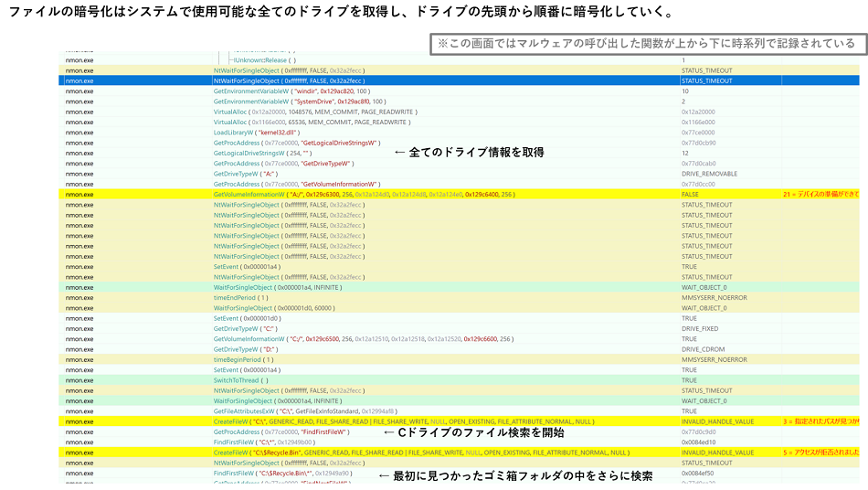The height and width of the screenshot is (490, 868).
Task: Click the 0x77d0cab0 return value
Action: click(698, 164)
